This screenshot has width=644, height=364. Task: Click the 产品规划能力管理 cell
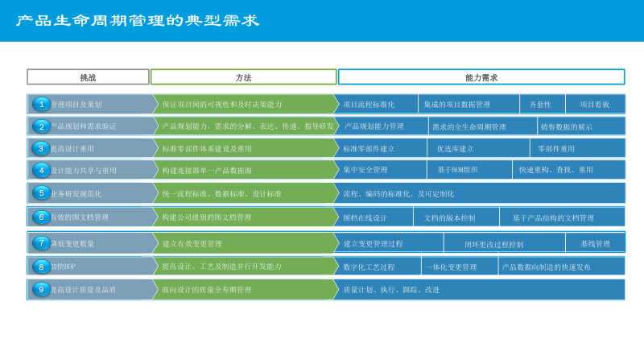coord(382,126)
